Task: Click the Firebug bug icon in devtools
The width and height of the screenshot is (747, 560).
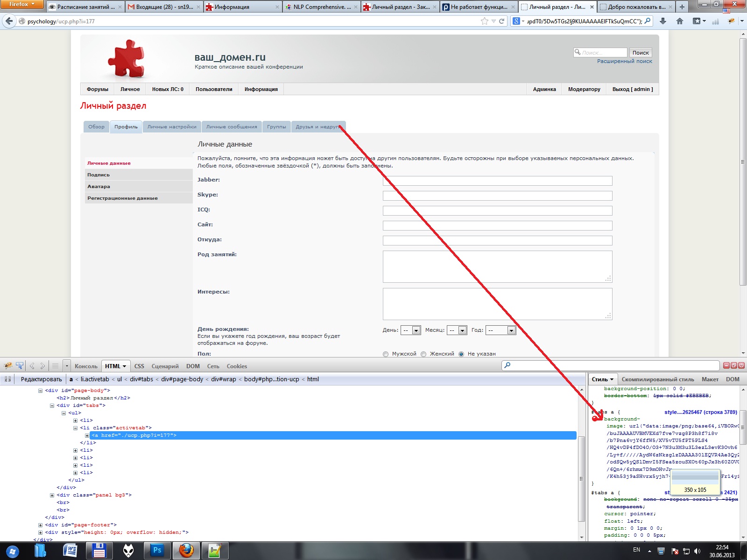Action: [8, 366]
